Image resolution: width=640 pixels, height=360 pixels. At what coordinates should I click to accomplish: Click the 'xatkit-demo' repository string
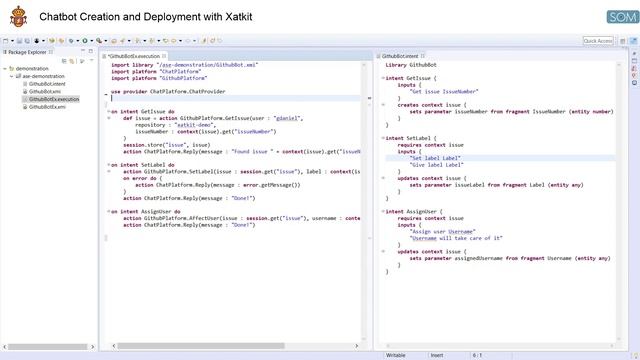(x=194, y=125)
